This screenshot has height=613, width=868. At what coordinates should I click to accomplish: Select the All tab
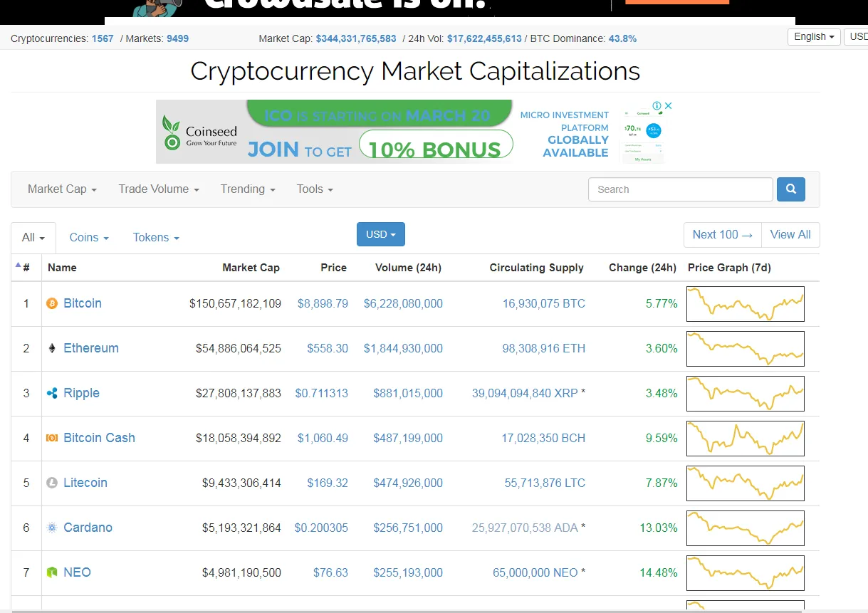(33, 237)
